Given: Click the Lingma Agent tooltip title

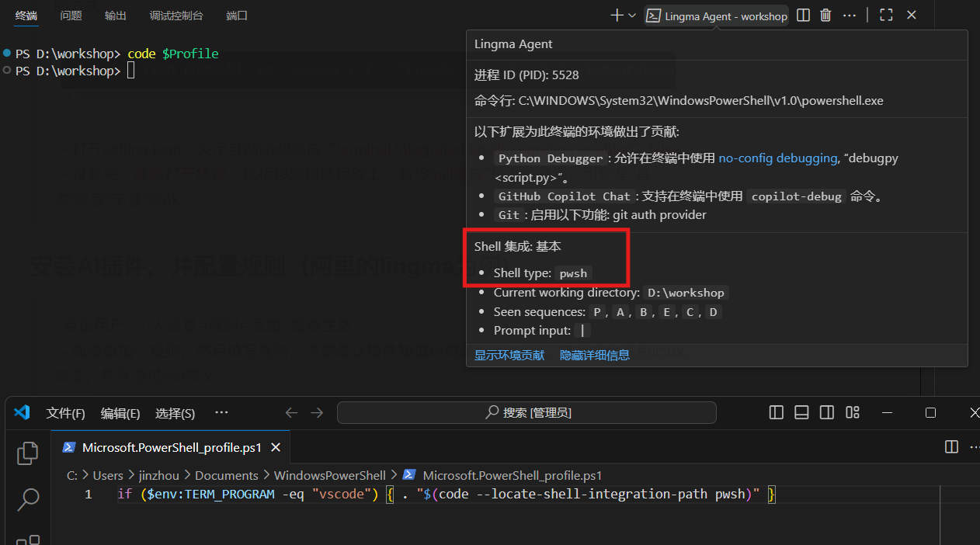Looking at the screenshot, I should [513, 44].
